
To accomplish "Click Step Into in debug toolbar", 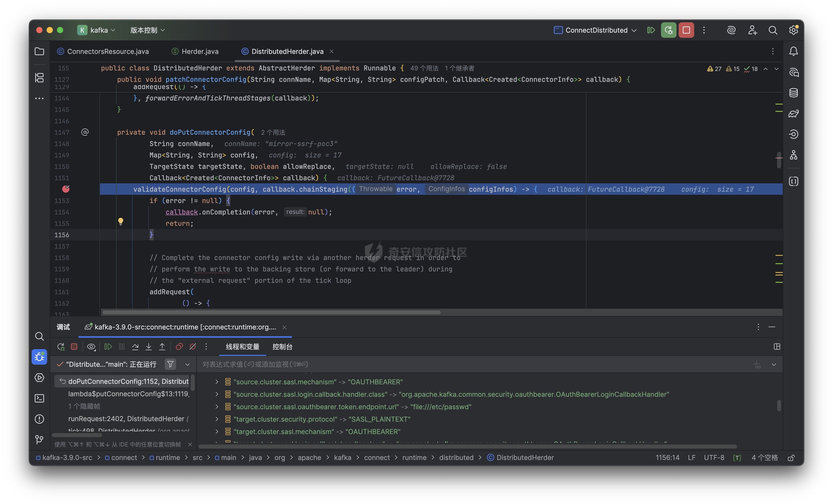I will (x=148, y=347).
